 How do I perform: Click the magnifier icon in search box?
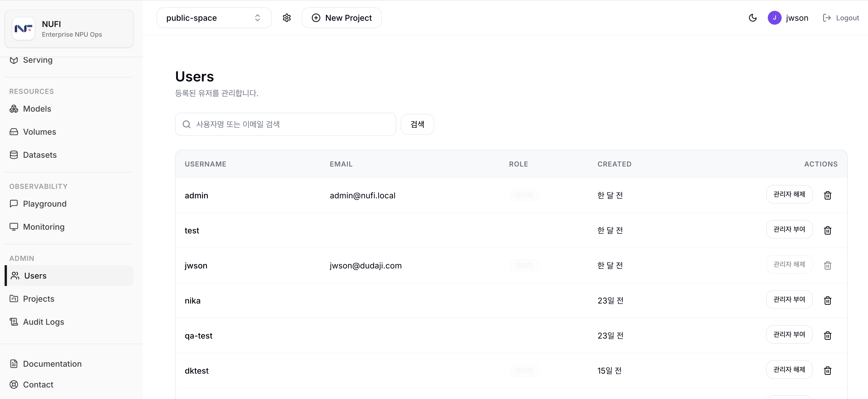tap(187, 125)
